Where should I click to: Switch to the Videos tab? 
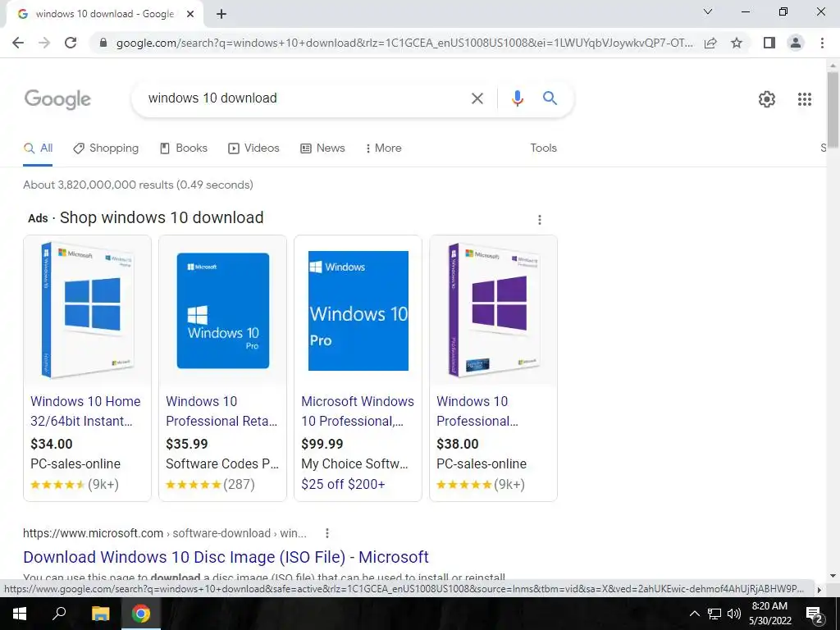(x=254, y=148)
